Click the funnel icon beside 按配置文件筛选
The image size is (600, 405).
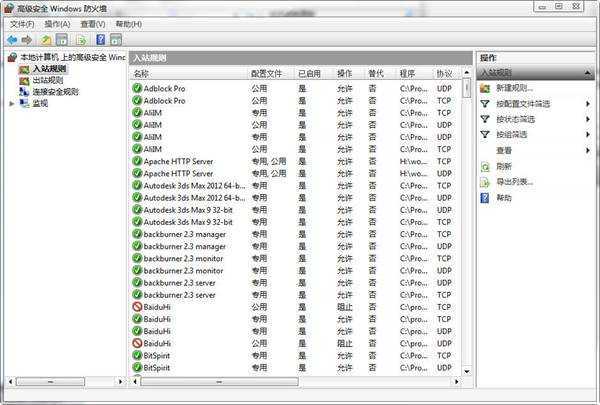tap(485, 104)
